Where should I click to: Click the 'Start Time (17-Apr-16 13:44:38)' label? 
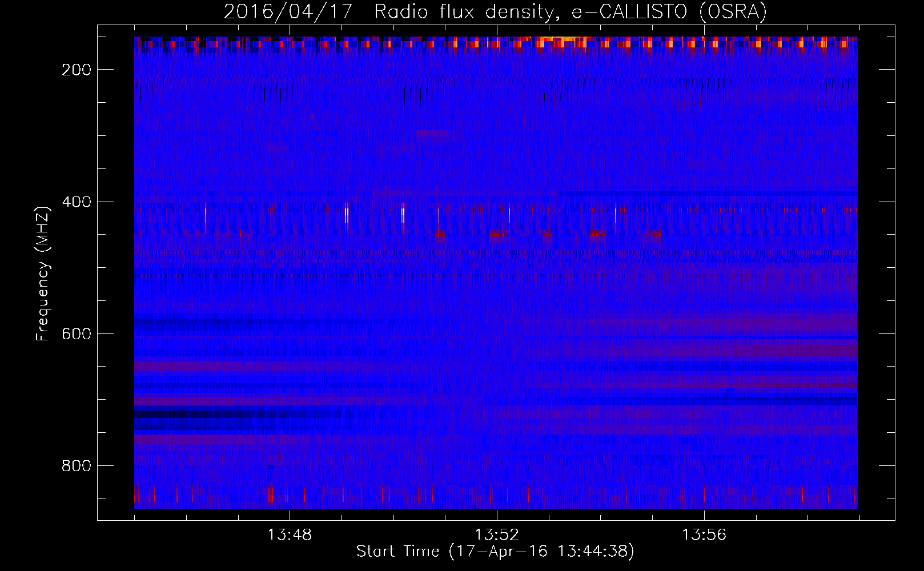[x=495, y=552]
